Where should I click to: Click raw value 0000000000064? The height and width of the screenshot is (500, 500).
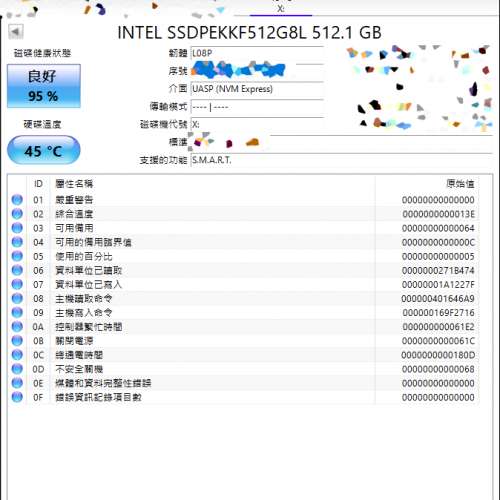[x=438, y=228]
